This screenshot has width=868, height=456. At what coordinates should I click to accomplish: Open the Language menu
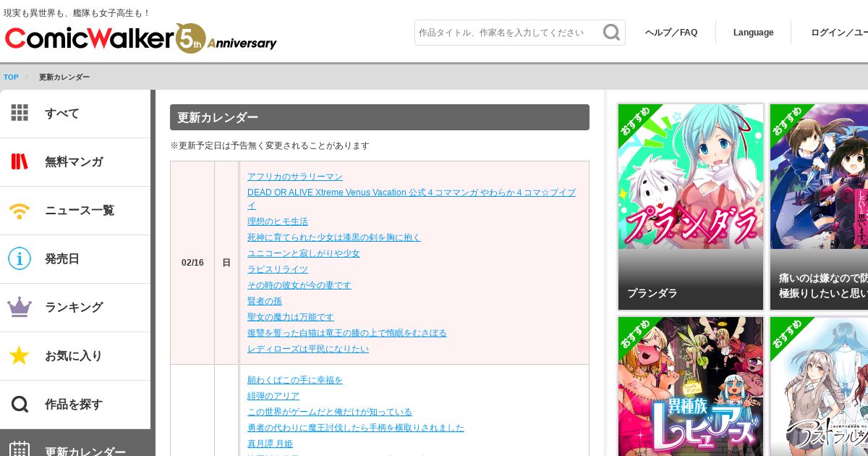[x=753, y=33]
